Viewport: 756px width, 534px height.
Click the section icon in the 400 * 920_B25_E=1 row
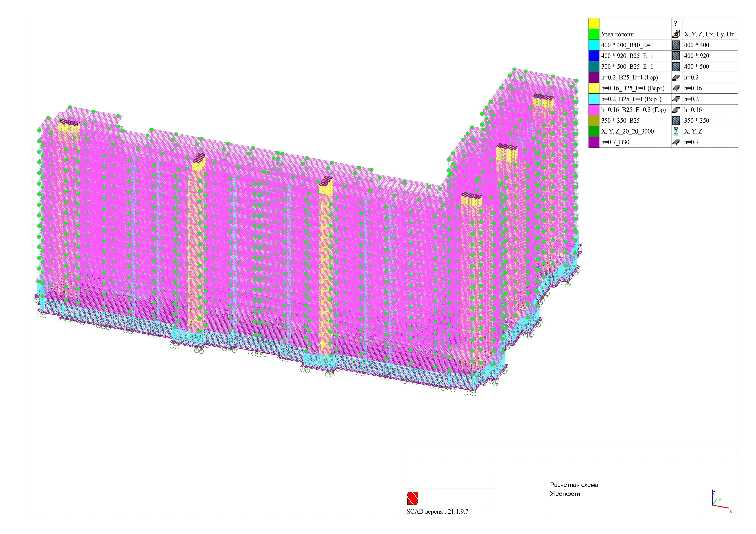(676, 56)
